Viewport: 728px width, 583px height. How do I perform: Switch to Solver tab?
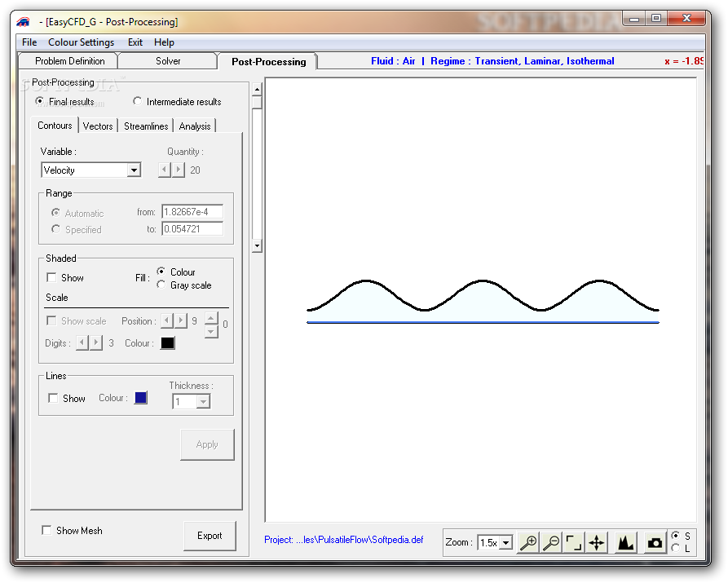point(168,61)
